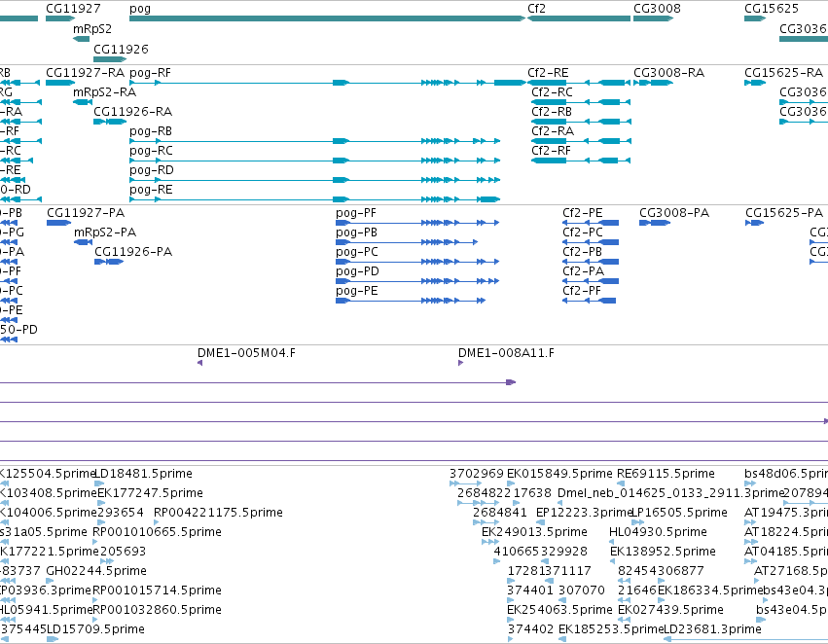Select the mRpS2-RA transcript label

tap(104, 92)
